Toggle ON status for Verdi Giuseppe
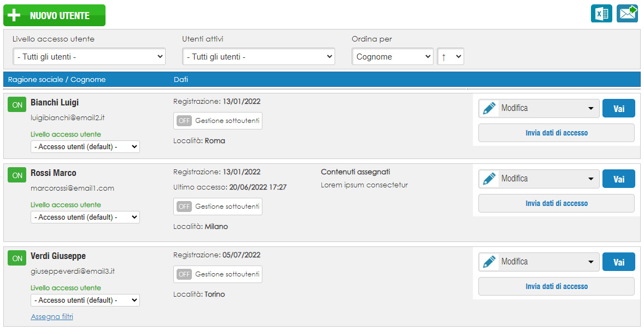Viewport: 644px width, 330px height. (x=17, y=258)
